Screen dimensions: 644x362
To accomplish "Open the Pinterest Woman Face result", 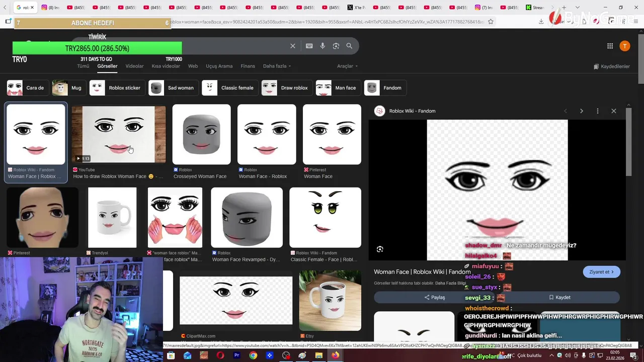I will (332, 134).
